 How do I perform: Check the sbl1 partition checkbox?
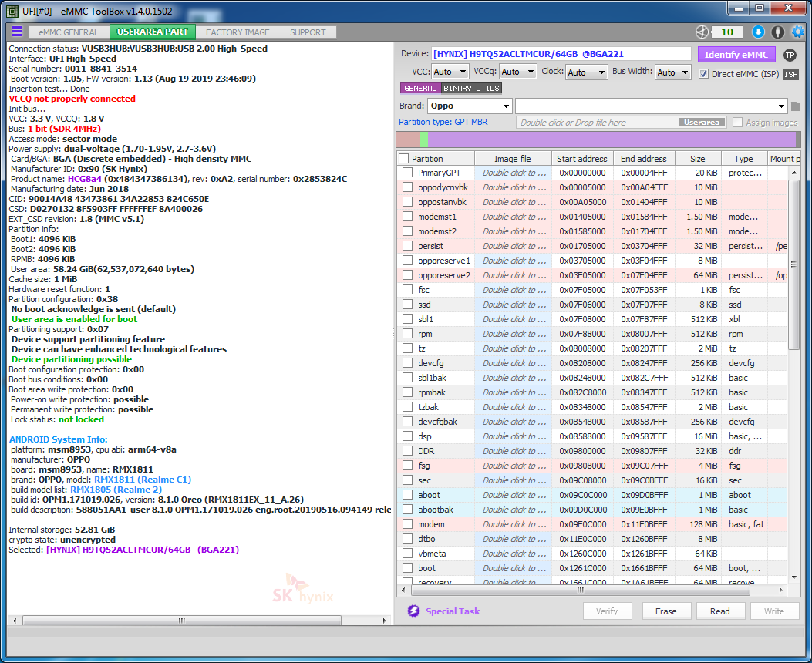pyautogui.click(x=408, y=319)
